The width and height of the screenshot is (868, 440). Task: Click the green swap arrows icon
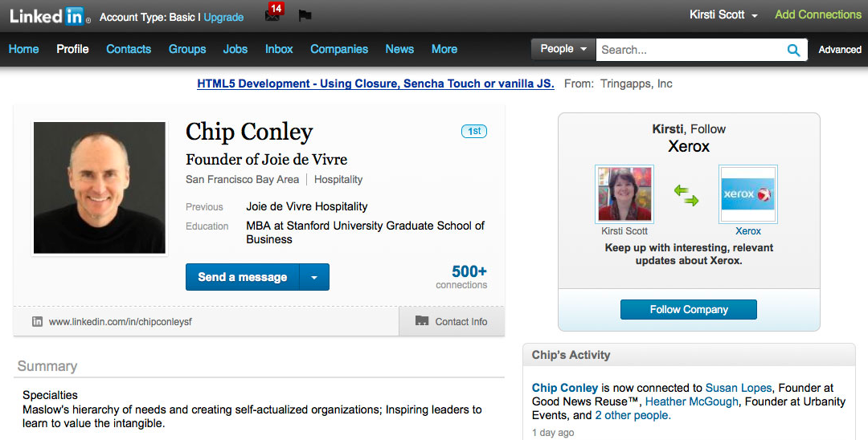[686, 195]
